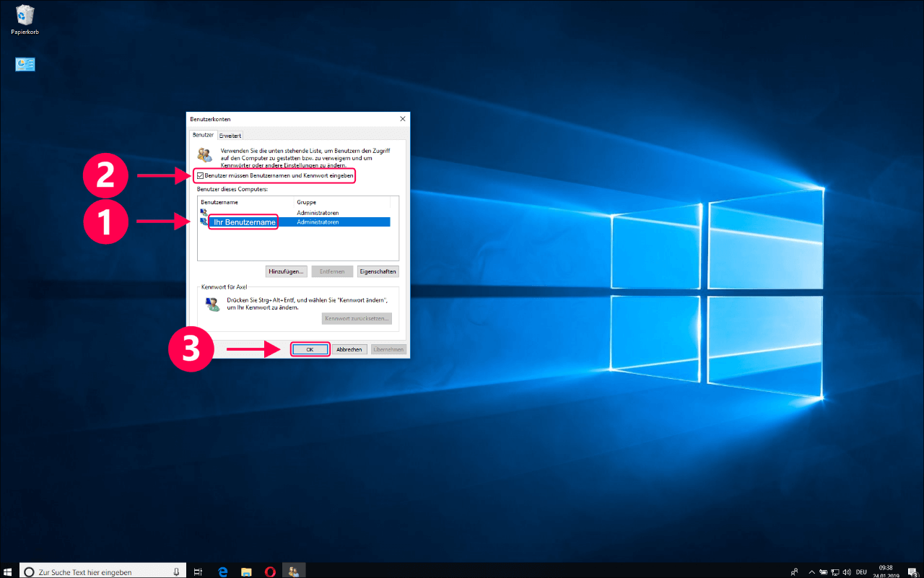Select the desktop shortcut below Papierkorb
This screenshot has width=924, height=578.
(x=25, y=65)
